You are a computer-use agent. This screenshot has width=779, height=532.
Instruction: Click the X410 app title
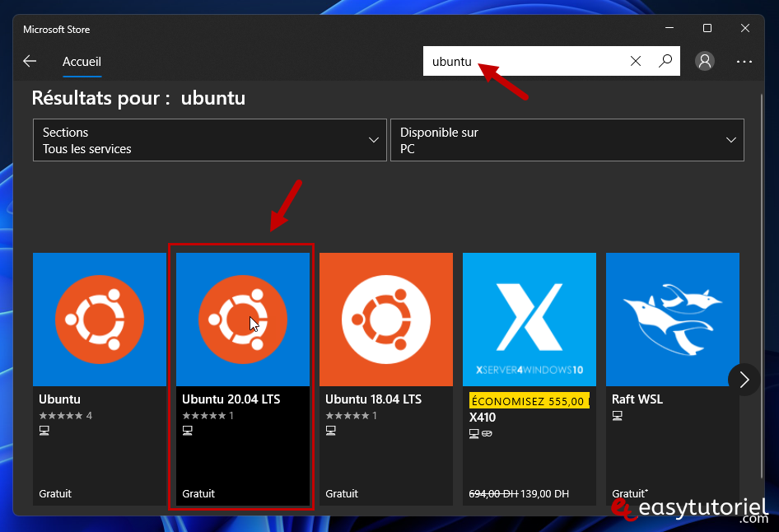click(483, 418)
